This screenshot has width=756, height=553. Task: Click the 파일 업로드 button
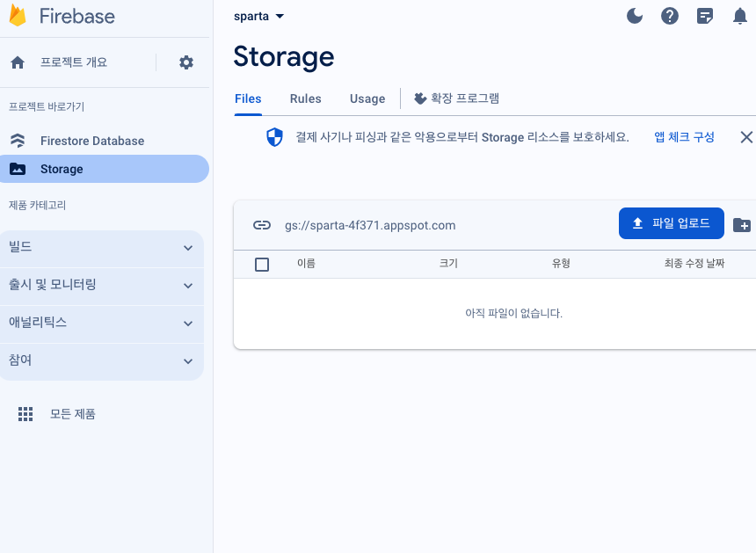click(x=671, y=223)
